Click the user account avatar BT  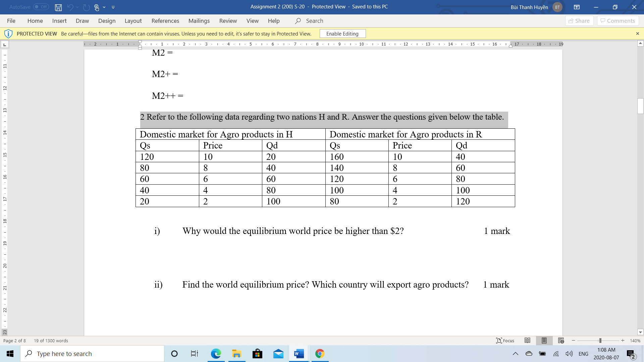[557, 7]
